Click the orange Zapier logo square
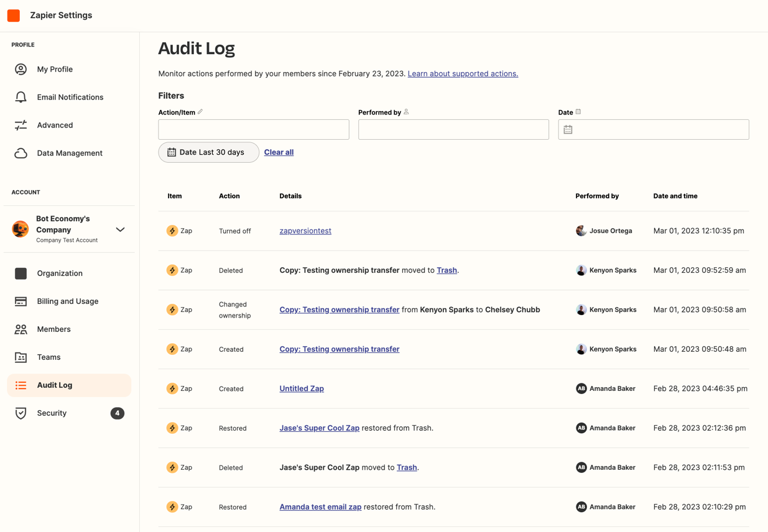This screenshot has width=768, height=532. point(13,15)
